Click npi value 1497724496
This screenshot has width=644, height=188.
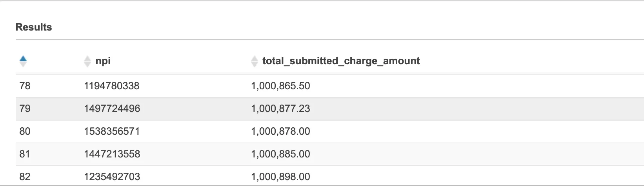click(x=112, y=108)
